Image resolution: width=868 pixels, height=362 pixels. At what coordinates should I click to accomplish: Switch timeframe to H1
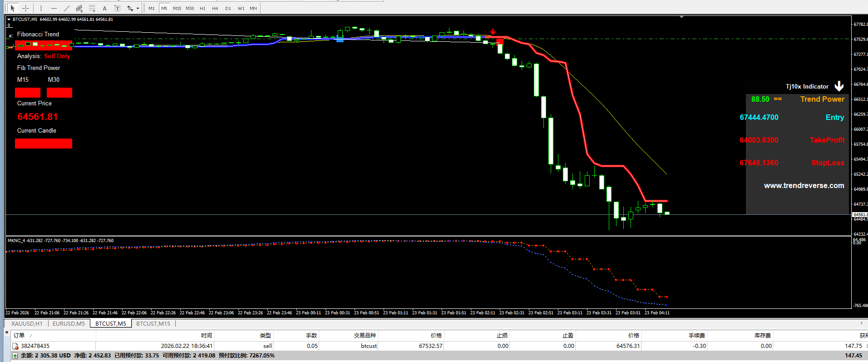click(x=202, y=8)
